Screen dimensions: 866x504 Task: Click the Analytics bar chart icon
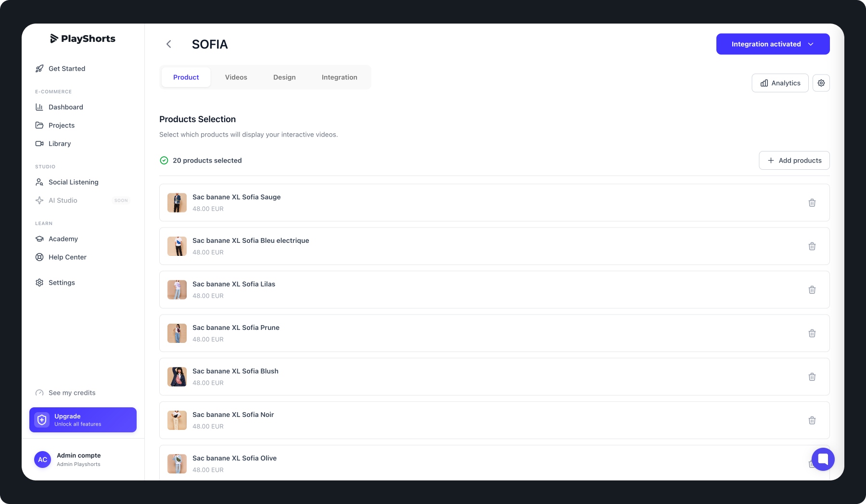tap(764, 83)
